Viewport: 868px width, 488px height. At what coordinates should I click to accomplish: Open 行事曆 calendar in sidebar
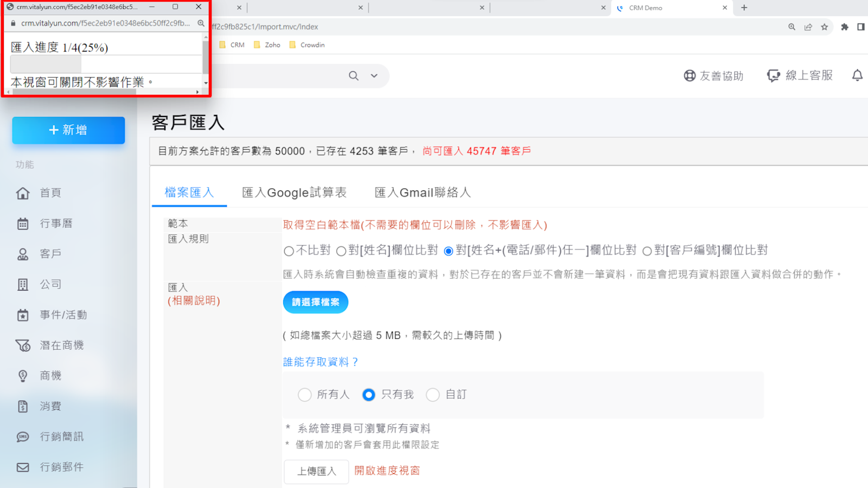click(x=56, y=223)
